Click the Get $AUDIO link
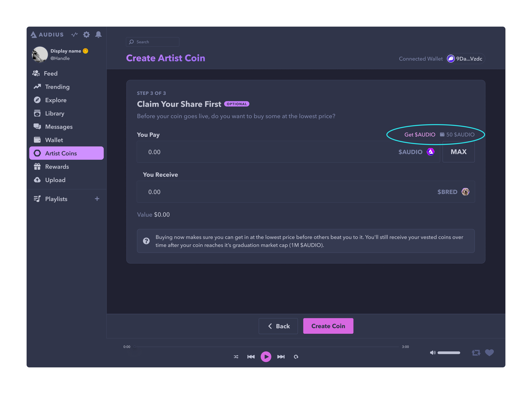 420,135
